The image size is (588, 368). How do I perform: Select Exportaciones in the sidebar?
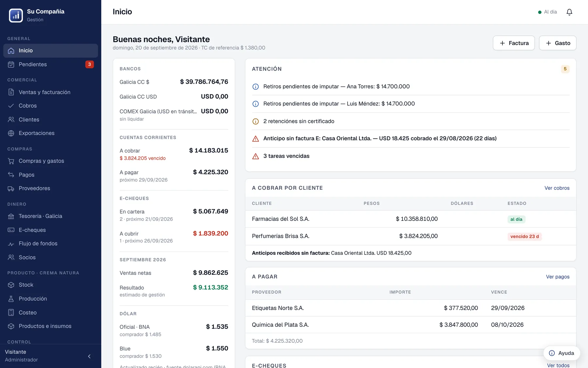click(51, 133)
